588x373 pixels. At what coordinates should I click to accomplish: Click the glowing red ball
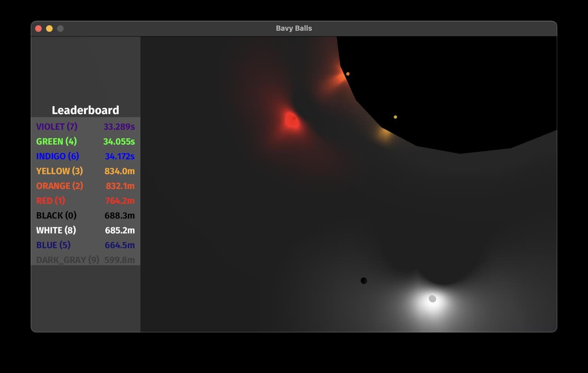(291, 120)
